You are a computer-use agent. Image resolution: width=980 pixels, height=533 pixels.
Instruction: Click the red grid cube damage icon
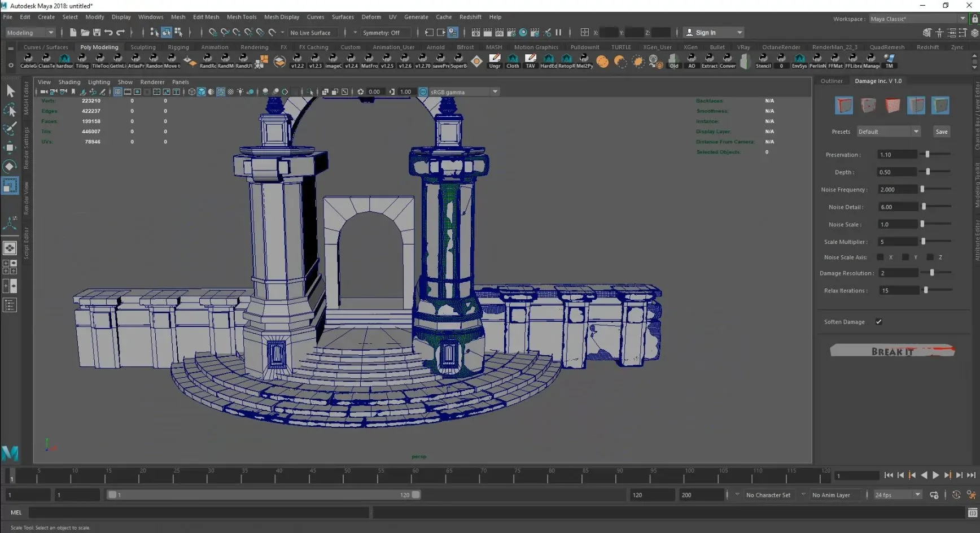[x=892, y=106]
